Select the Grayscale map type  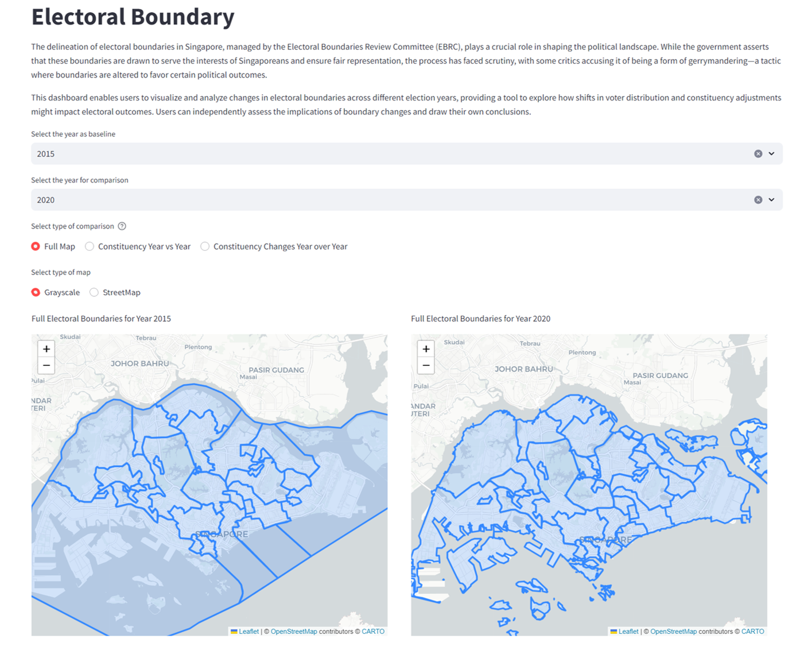pyautogui.click(x=36, y=292)
